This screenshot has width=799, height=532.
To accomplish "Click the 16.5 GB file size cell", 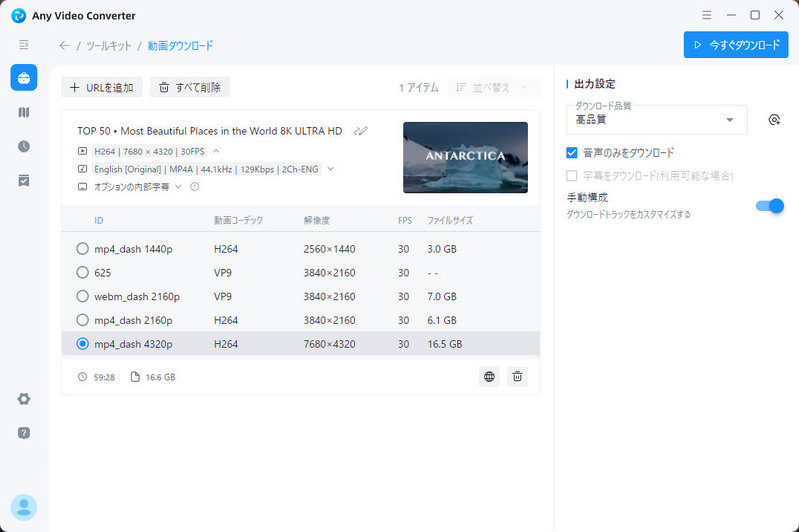I will coord(445,344).
